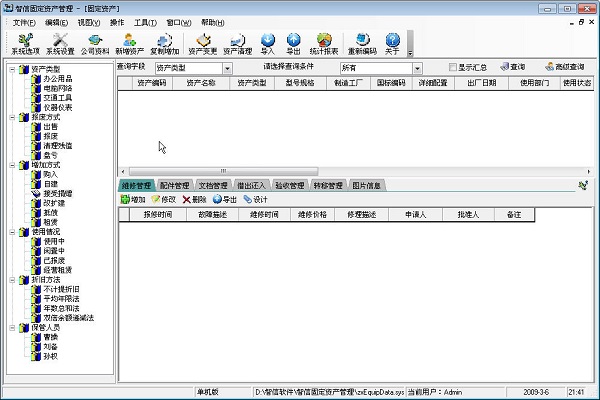Collapse the 增加方式 tree node
The image size is (600, 400).
[12, 165]
